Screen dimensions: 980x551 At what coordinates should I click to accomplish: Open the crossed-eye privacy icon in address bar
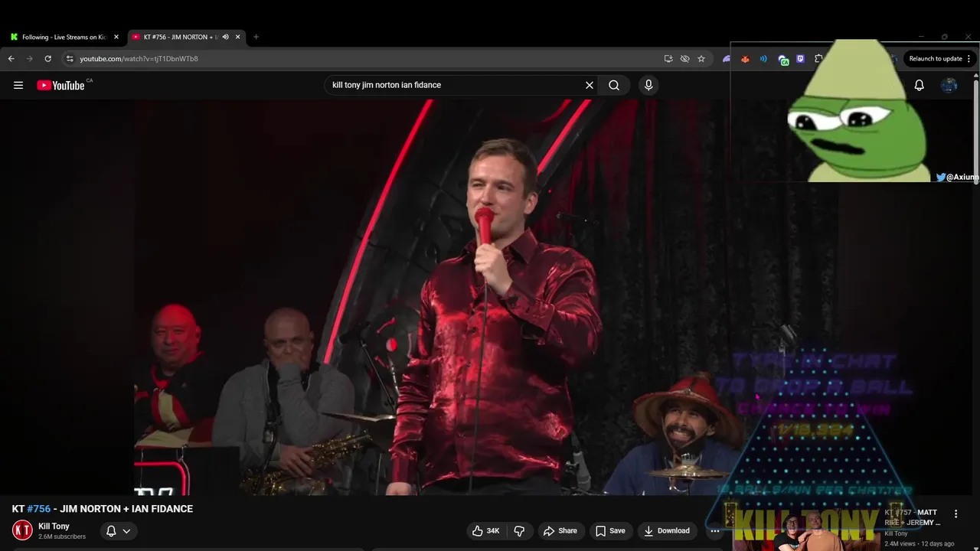pyautogui.click(x=684, y=59)
